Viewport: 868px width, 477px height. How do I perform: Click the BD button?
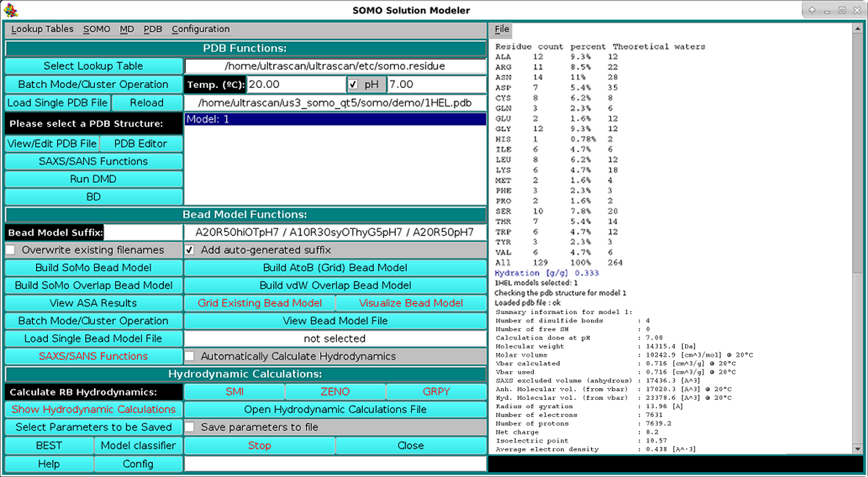tap(93, 197)
